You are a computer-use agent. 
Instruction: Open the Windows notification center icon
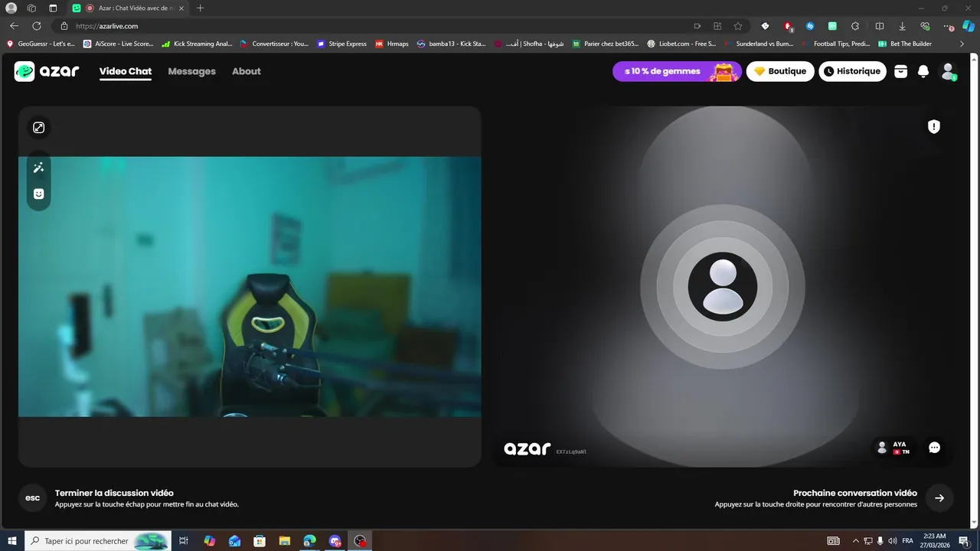pos(965,541)
